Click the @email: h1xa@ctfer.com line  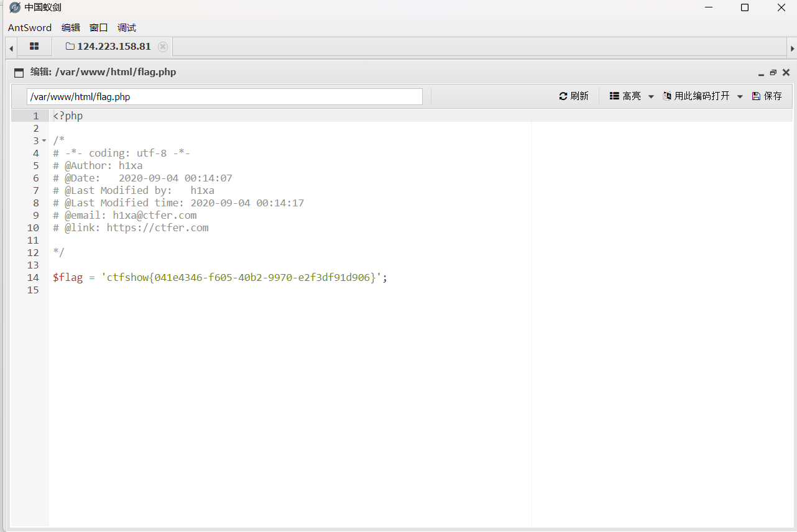click(x=125, y=216)
